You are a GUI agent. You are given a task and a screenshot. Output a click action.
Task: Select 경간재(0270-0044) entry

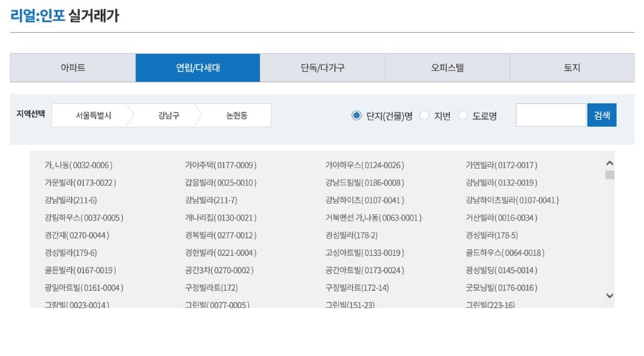77,236
